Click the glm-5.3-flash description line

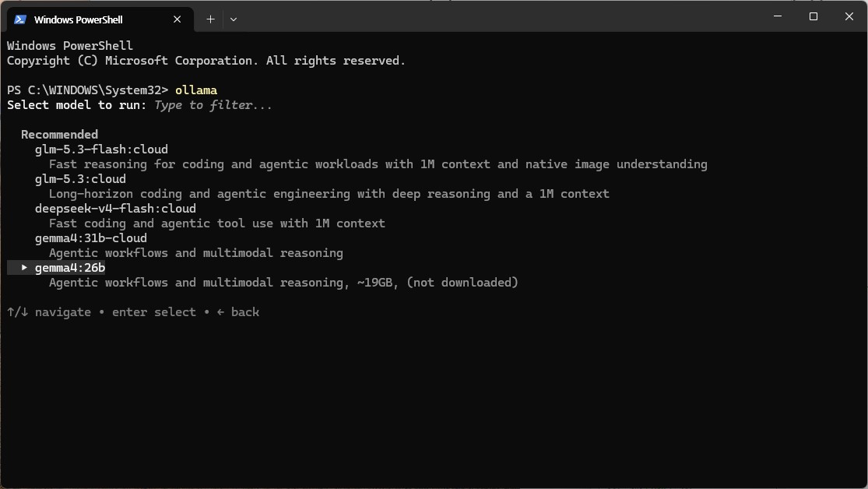pos(378,164)
